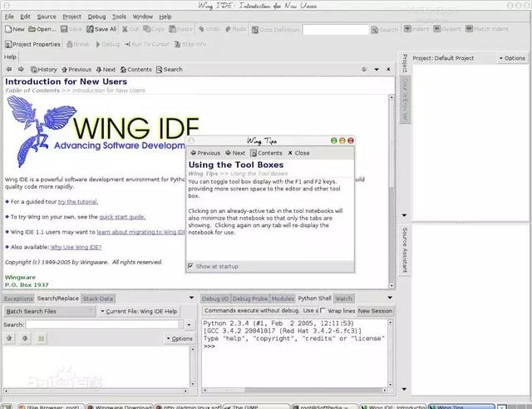The image size is (532, 409).
Task: Click the Copy toolbar icon
Action: [x=154, y=29]
